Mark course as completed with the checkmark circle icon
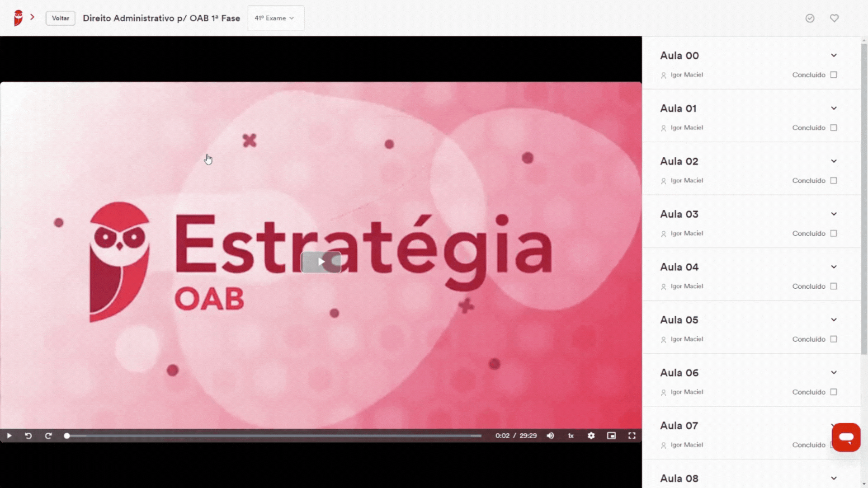868x488 pixels. tap(810, 18)
